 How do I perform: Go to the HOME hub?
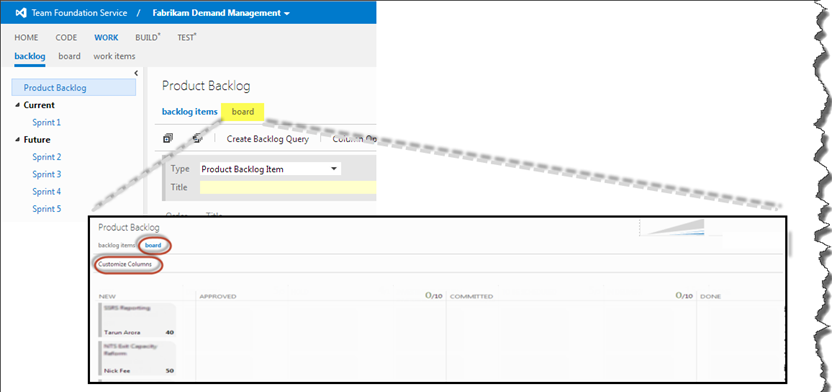pyautogui.click(x=26, y=38)
